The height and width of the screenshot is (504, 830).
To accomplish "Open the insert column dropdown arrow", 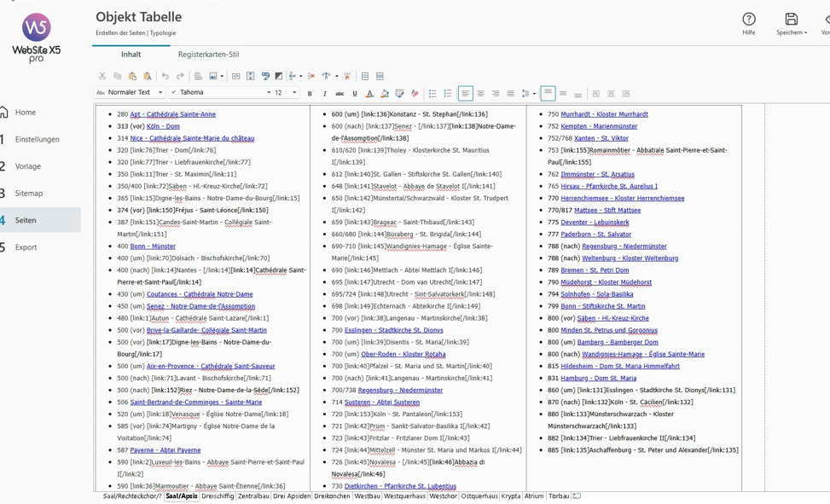I will click(337, 76).
